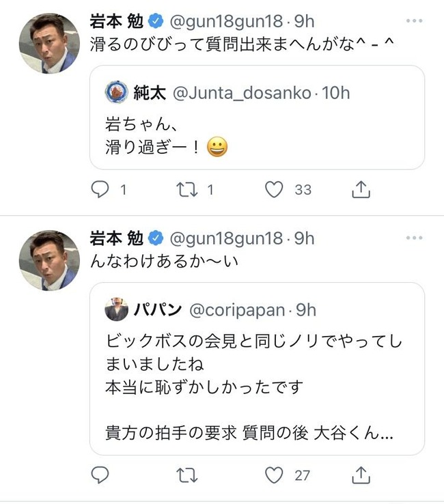This screenshot has width=444, height=504.
Task: Share the first tweet
Action: 361,191
